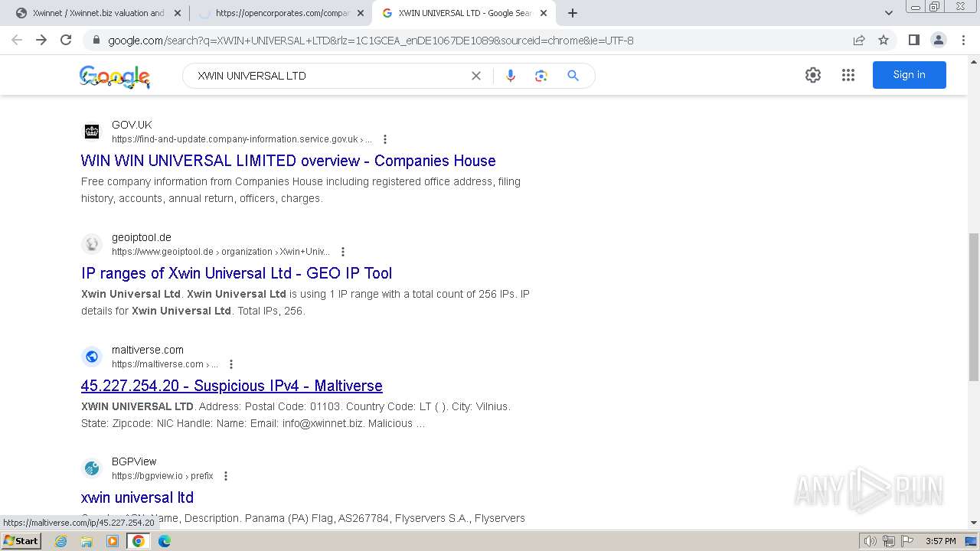Launch Microsoft Edge from taskbar

(x=165, y=541)
